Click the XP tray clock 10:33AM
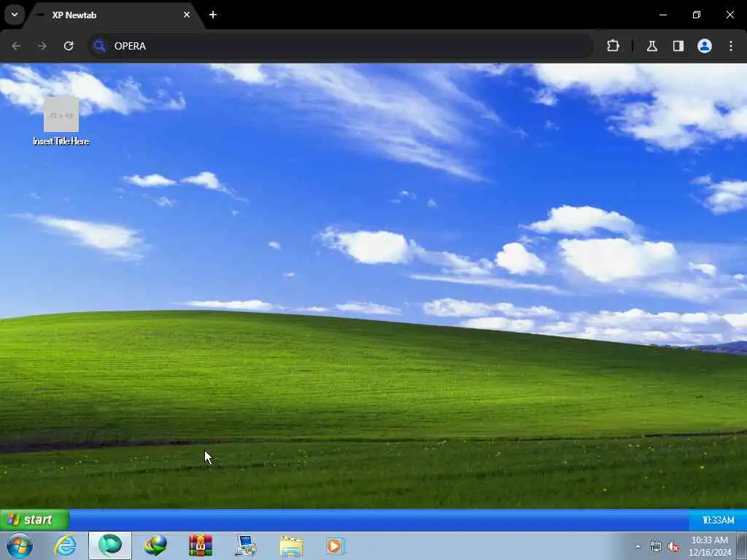This screenshot has width=747, height=560. tap(718, 520)
